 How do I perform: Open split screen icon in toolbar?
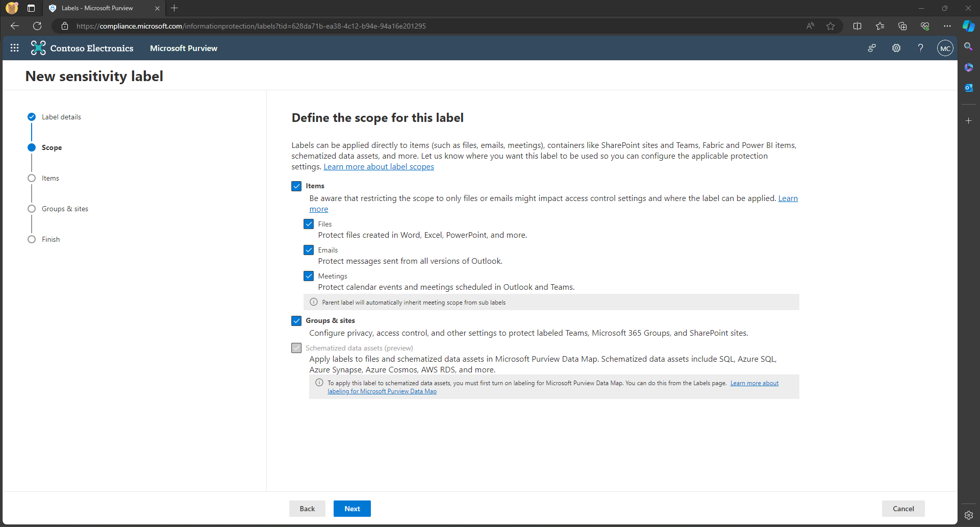tap(857, 26)
